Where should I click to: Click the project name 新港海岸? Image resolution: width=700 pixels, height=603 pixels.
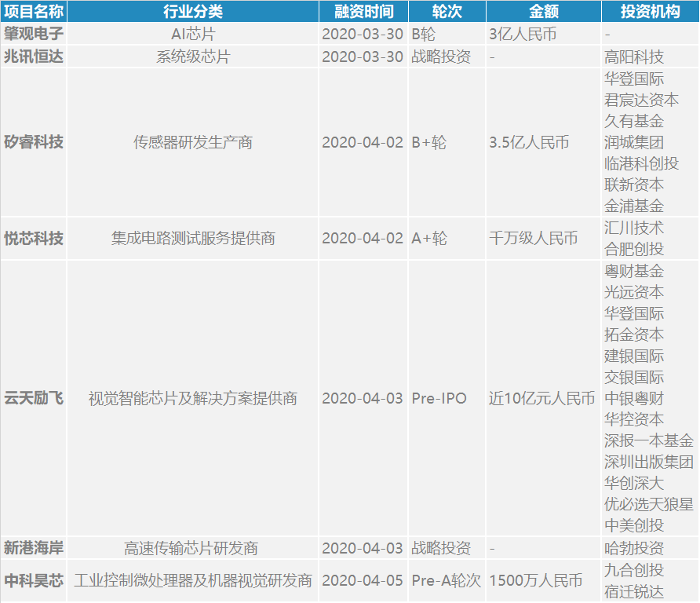click(34, 547)
